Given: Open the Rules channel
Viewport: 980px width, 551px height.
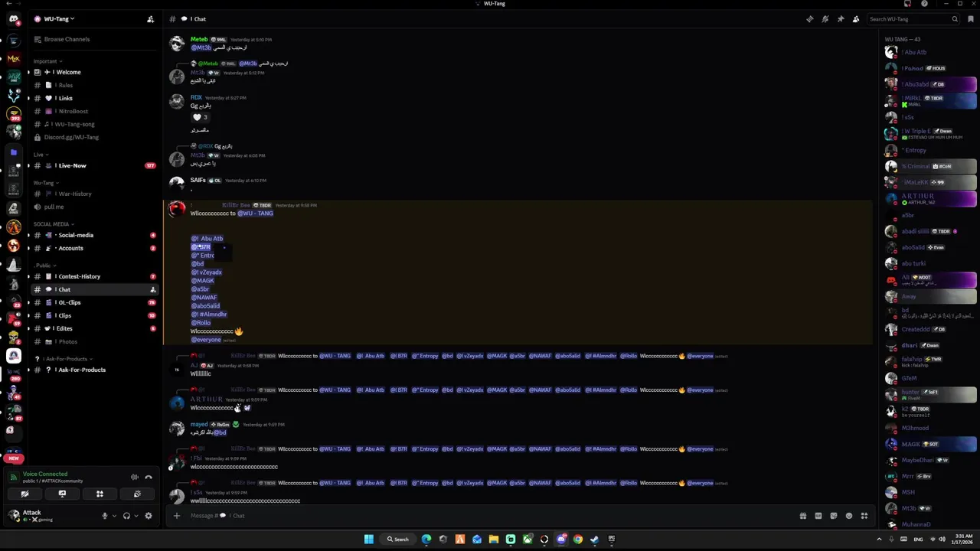Looking at the screenshot, I should point(94,85).
